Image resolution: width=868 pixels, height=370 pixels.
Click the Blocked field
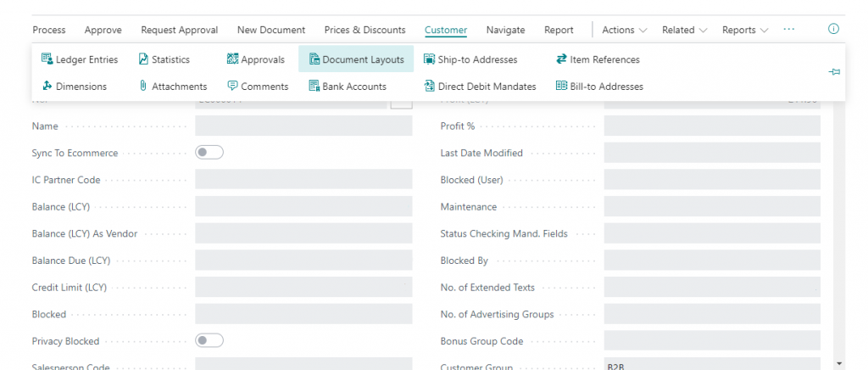303,313
